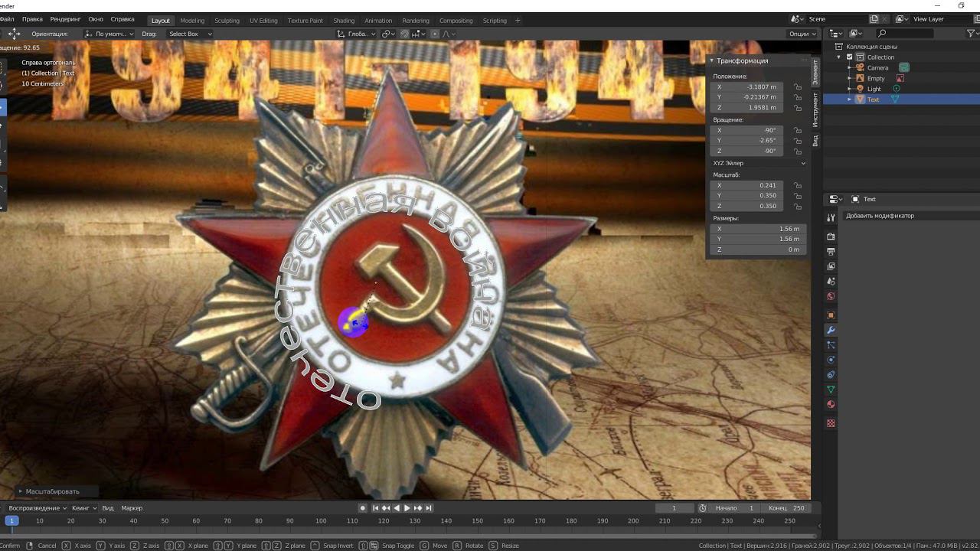Expand the Camera item in outliner
Screen dimensions: 980x551
pyautogui.click(x=850, y=67)
